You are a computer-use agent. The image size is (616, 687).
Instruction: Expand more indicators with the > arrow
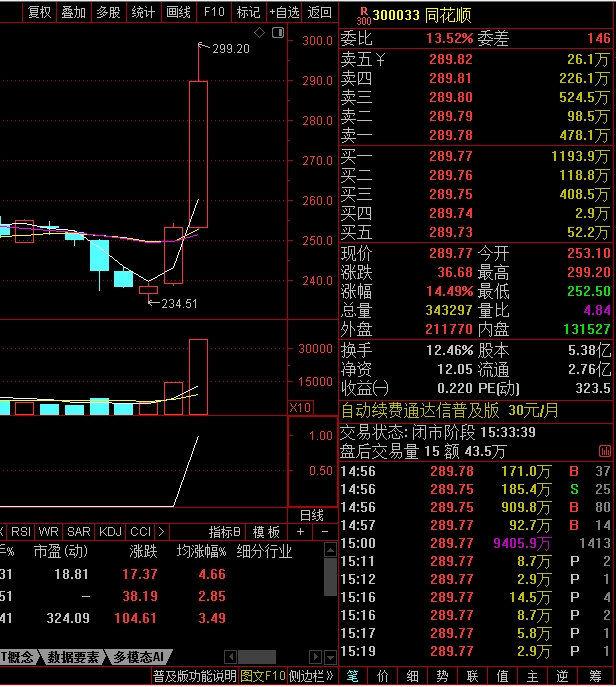[161, 532]
